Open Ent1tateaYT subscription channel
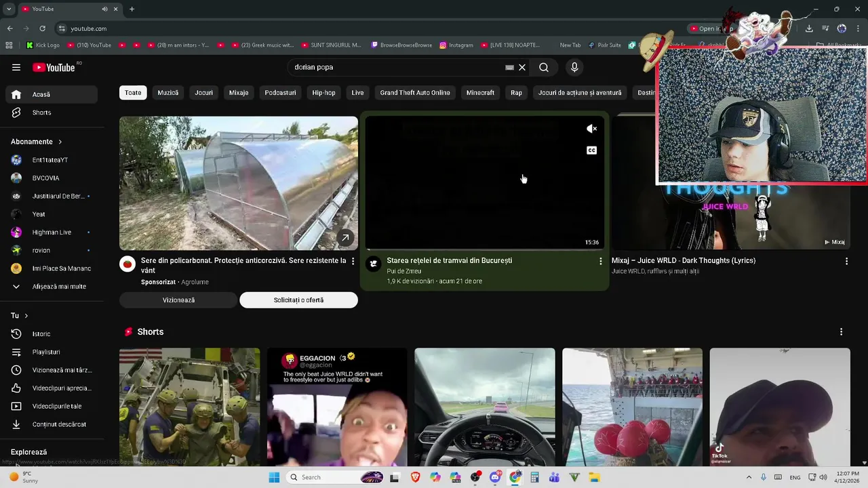 pos(52,160)
